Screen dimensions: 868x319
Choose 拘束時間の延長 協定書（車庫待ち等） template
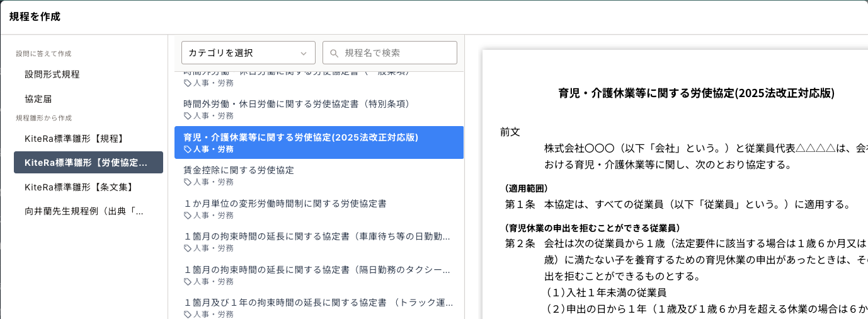[316, 237]
